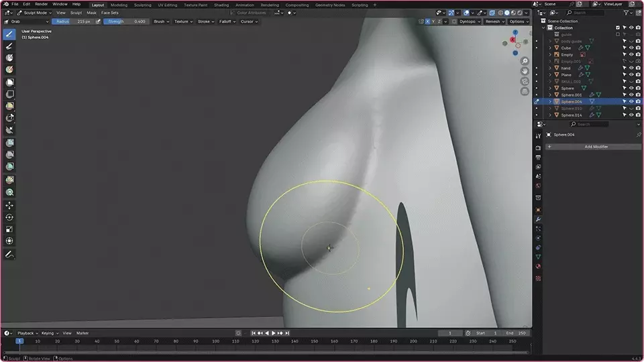
Task: Hide Sphere.004 via eye icon
Action: point(631,101)
